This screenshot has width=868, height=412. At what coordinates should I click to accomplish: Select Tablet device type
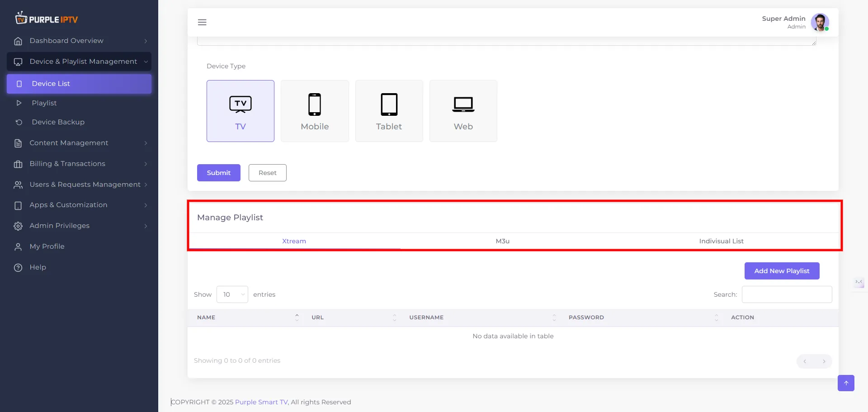389,111
